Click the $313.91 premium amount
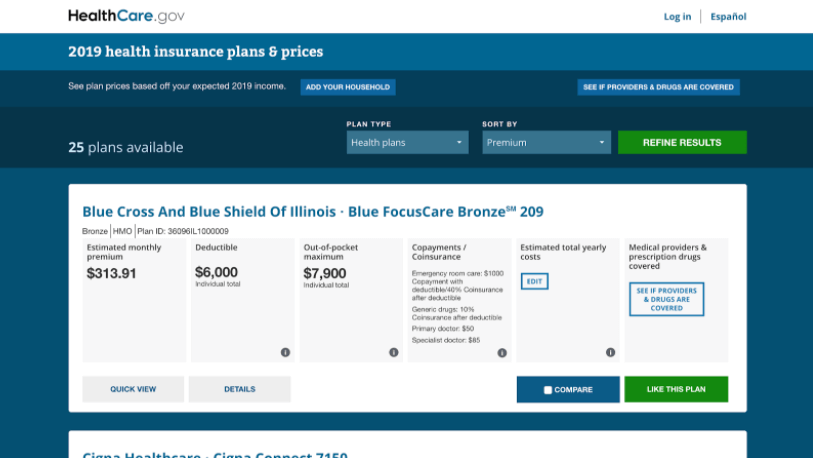This screenshot has width=813, height=458. [x=111, y=273]
